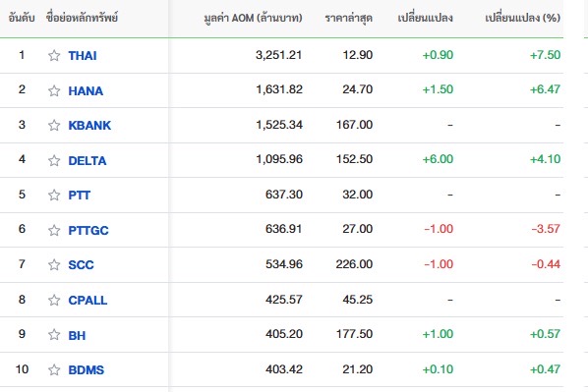Image resolution: width=588 pixels, height=392 pixels.
Task: Toggle favorite star for THAI
Action: point(54,55)
